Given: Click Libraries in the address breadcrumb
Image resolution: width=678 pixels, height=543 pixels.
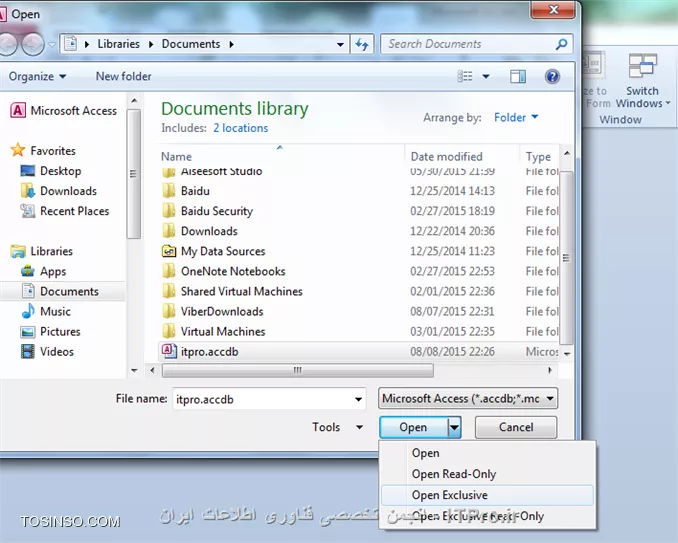Looking at the screenshot, I should [x=118, y=44].
